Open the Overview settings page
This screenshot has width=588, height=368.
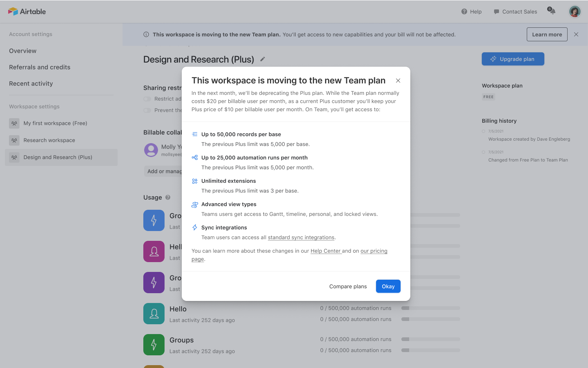click(x=22, y=51)
